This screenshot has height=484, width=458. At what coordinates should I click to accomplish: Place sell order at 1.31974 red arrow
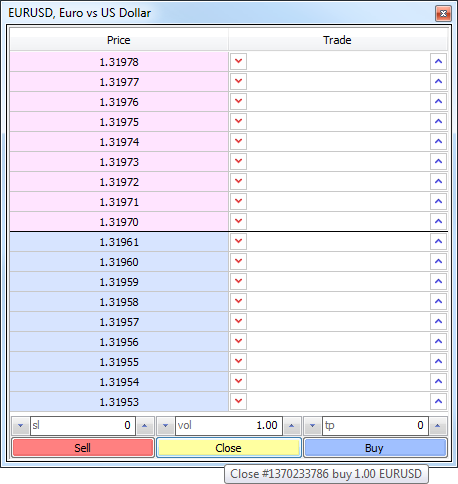(x=238, y=141)
